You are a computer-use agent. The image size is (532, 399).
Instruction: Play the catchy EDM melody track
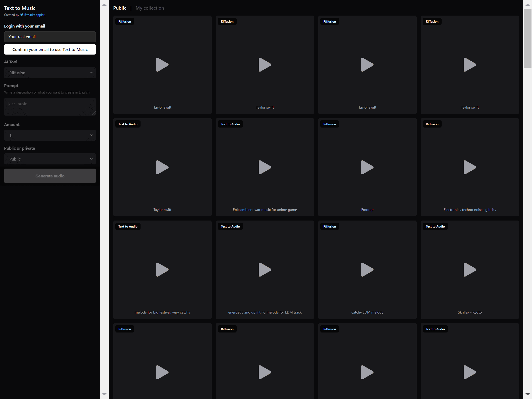click(x=367, y=270)
